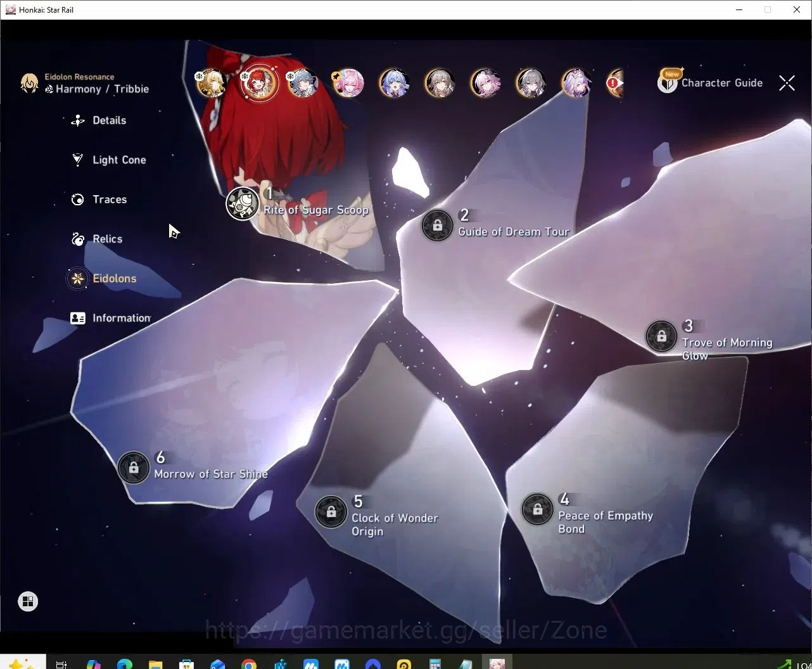The image size is (812, 669).
Task: Switch to the light-brown haired sixth avatar
Action: (x=440, y=83)
